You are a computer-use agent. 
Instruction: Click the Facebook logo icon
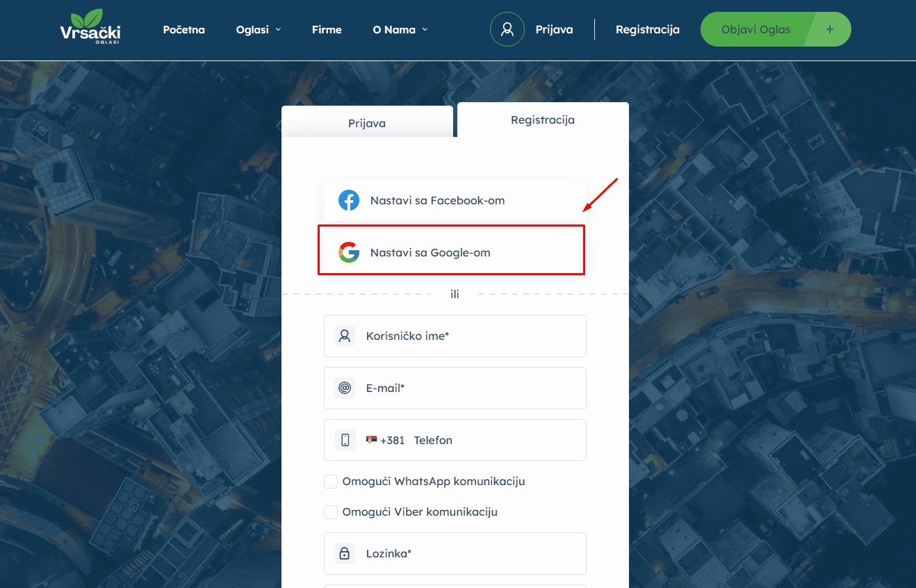tap(349, 200)
